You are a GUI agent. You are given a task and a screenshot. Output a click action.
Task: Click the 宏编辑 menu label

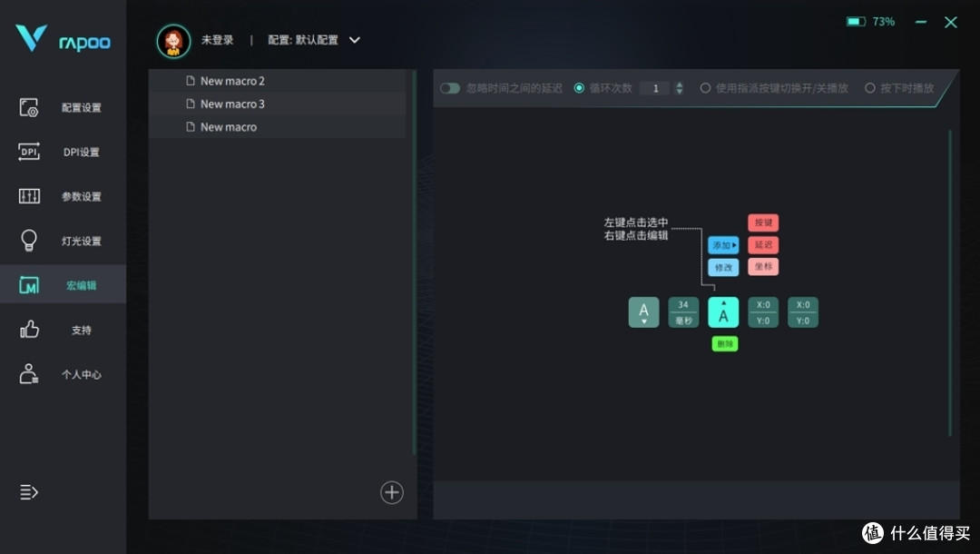click(82, 285)
